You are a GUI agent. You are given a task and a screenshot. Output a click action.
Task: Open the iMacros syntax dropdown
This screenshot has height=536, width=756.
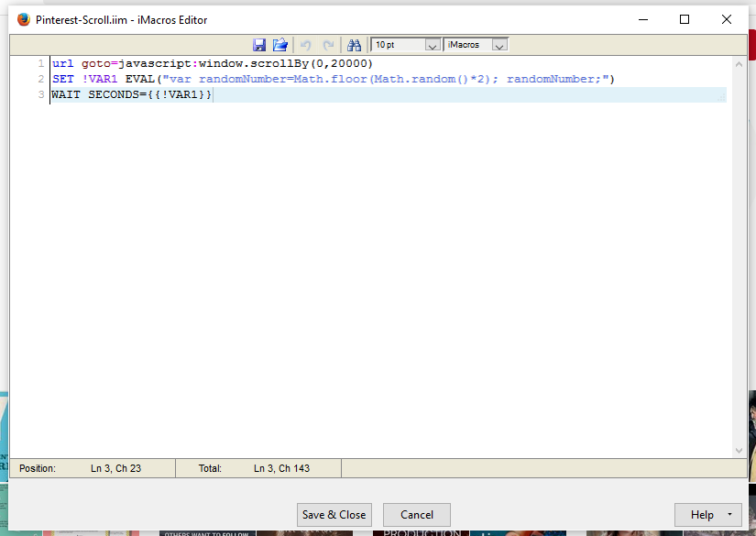(x=500, y=45)
